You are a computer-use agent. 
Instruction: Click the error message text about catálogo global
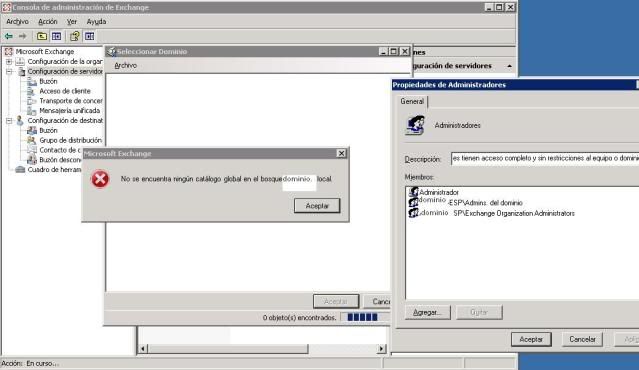pyautogui.click(x=226, y=179)
